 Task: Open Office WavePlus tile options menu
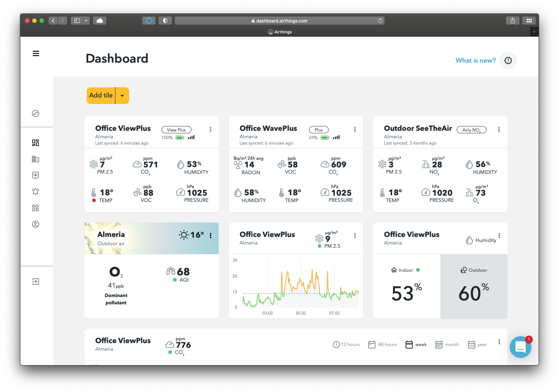coord(355,129)
